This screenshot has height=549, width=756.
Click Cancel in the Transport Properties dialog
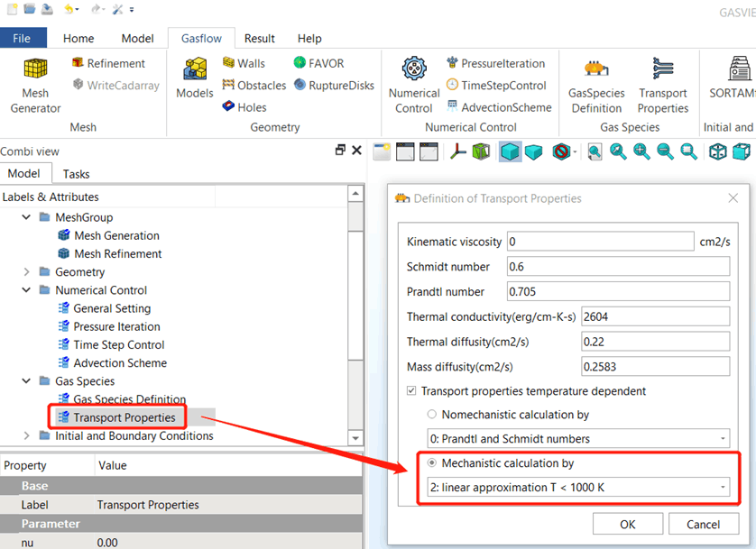pos(704,524)
